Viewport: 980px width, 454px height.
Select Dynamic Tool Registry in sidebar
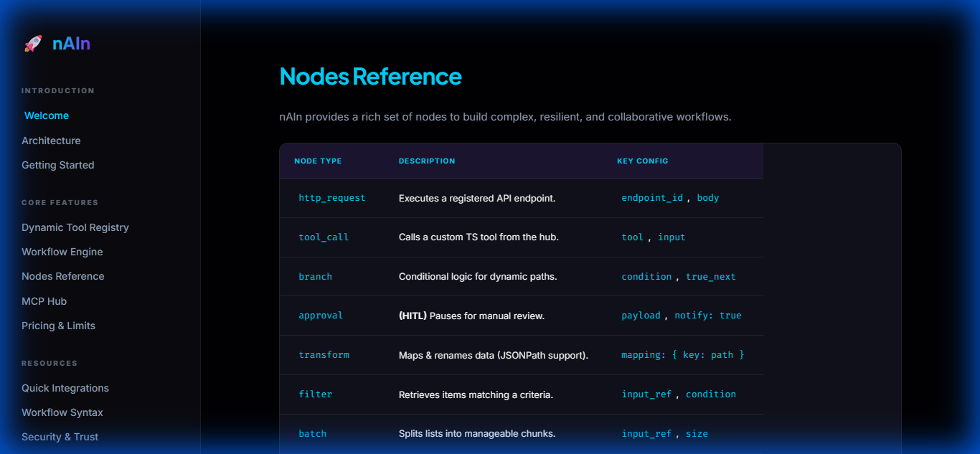pyautogui.click(x=75, y=227)
